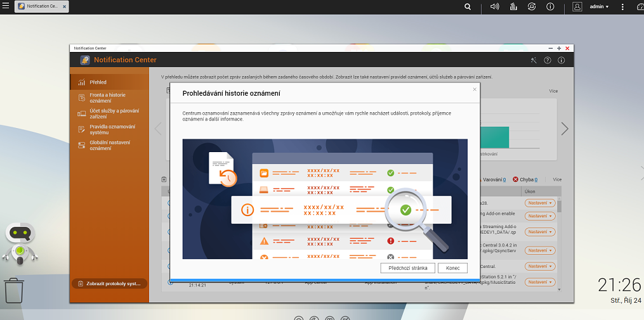The height and width of the screenshot is (320, 644).
Task: Click the log table scrollbar thumb
Action: (559, 207)
